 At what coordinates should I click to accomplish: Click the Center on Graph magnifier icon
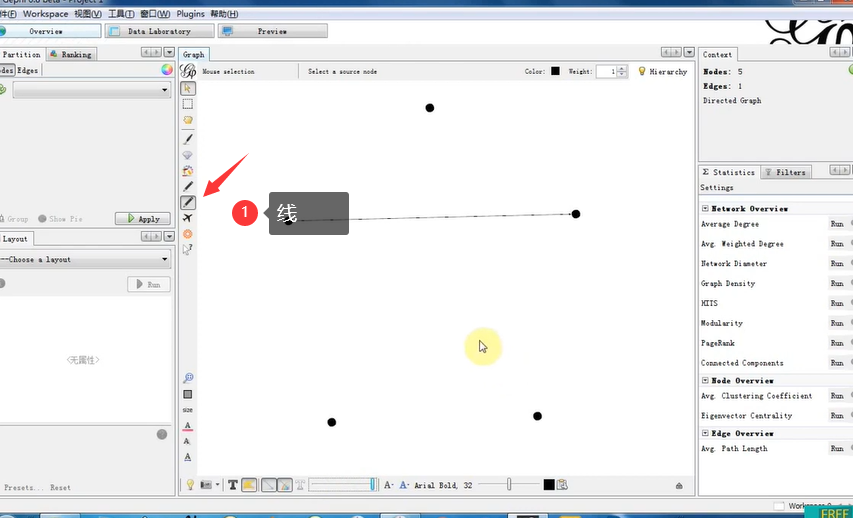188,378
